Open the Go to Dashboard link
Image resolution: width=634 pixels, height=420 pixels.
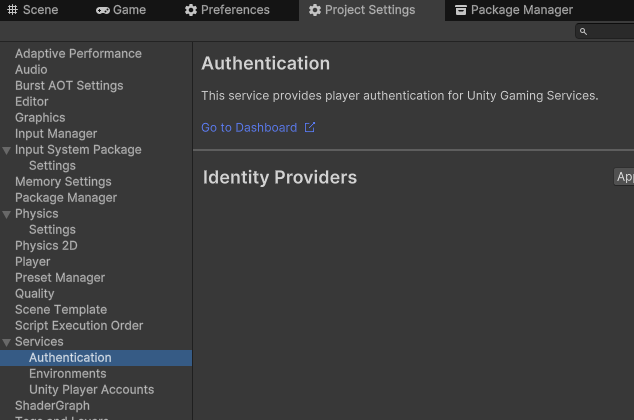(x=249, y=128)
